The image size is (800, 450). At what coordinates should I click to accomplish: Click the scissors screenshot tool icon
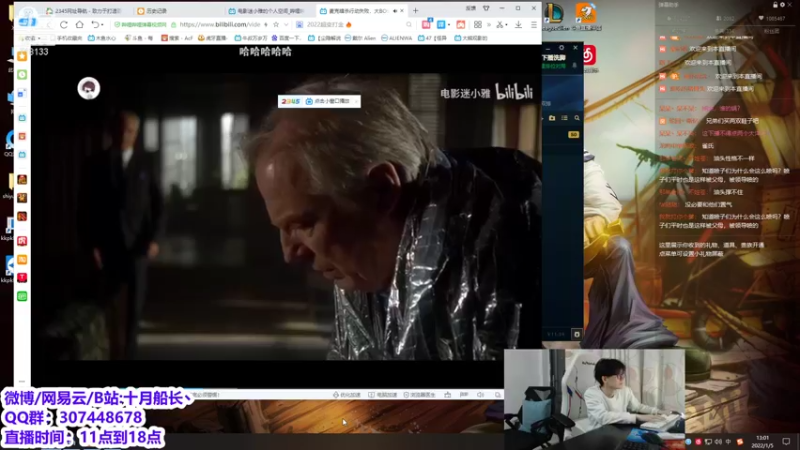tap(499, 24)
